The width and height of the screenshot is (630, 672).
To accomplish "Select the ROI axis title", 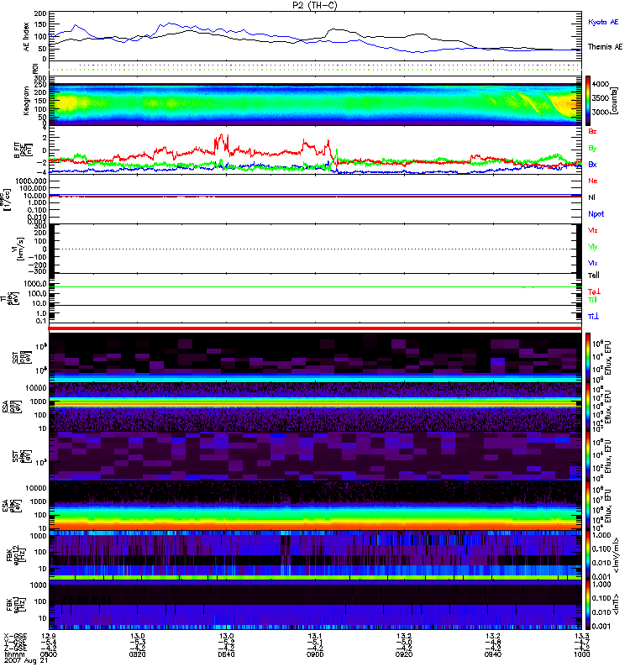I will pyautogui.click(x=35, y=69).
